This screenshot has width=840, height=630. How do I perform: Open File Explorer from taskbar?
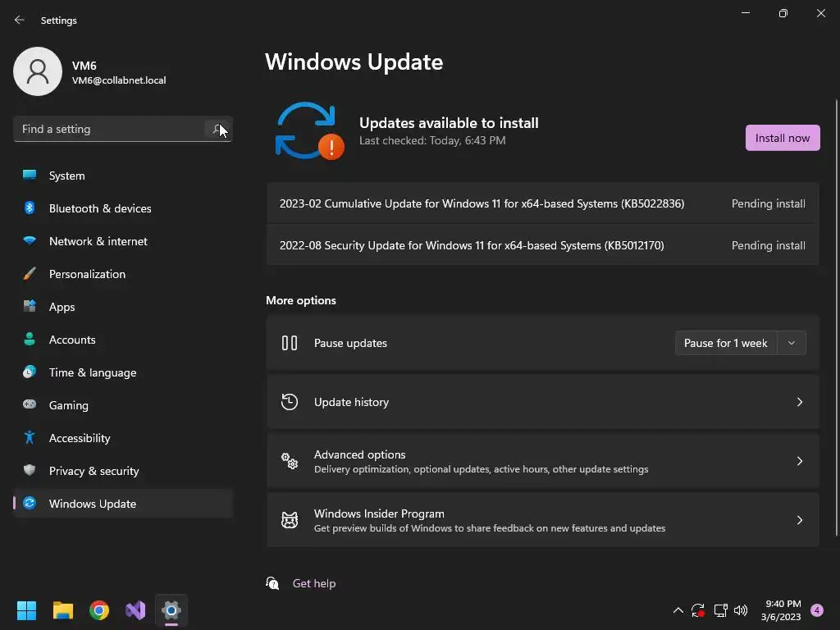62,610
